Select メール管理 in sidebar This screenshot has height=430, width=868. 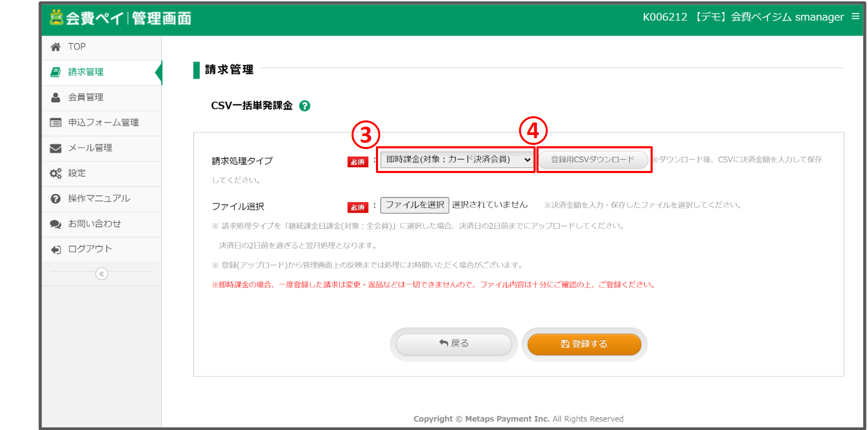[x=102, y=148]
